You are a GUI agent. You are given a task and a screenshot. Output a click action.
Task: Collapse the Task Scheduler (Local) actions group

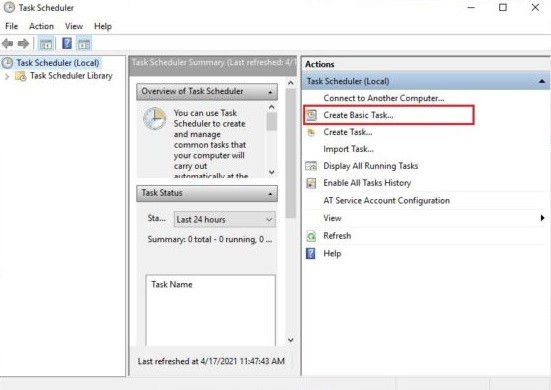click(542, 82)
